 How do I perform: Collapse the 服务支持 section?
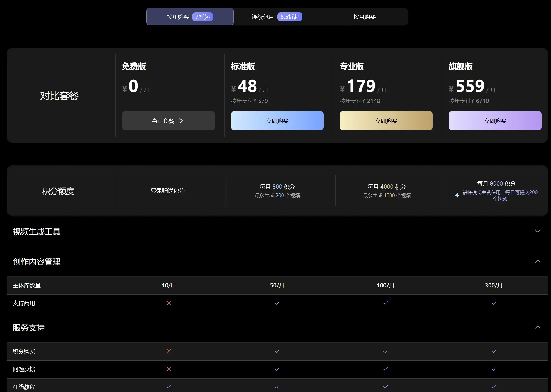click(538, 327)
